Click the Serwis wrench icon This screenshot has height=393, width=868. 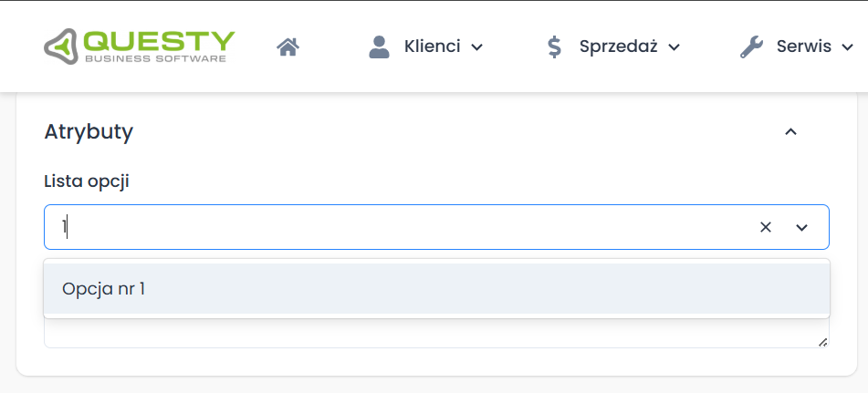pos(751,47)
